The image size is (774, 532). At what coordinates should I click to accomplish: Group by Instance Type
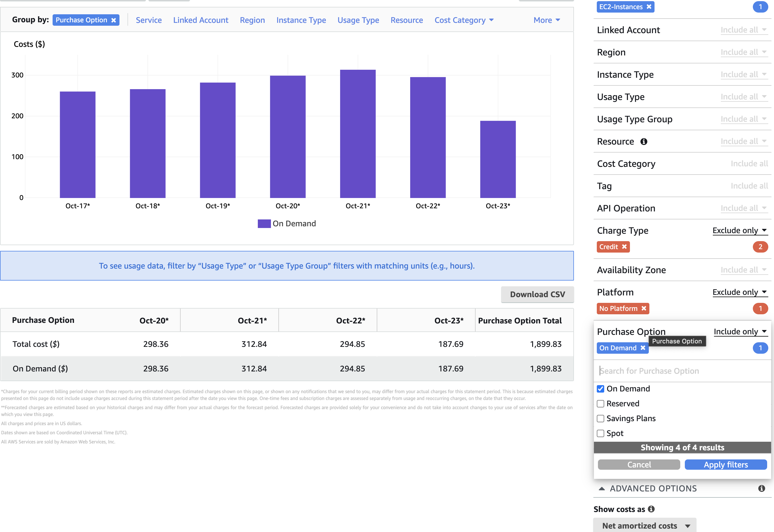click(x=301, y=20)
